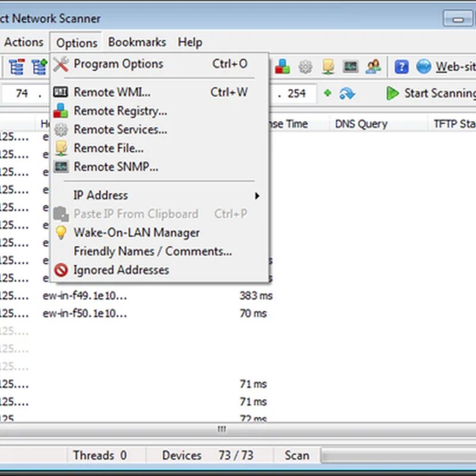Click the Remote SNMP monitor menu icon
Screen dimensions: 476x476
coord(61,167)
